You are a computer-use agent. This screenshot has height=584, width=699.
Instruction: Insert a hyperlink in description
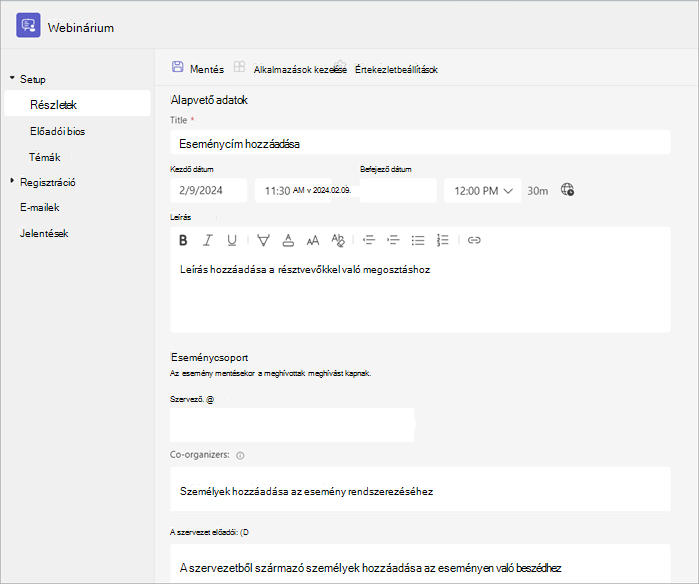click(x=474, y=240)
